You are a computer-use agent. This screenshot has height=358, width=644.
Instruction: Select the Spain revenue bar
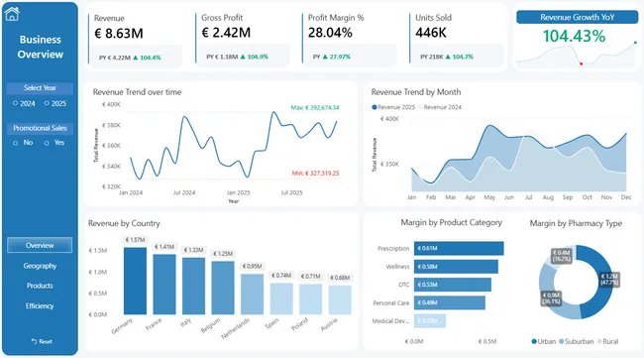(281, 298)
